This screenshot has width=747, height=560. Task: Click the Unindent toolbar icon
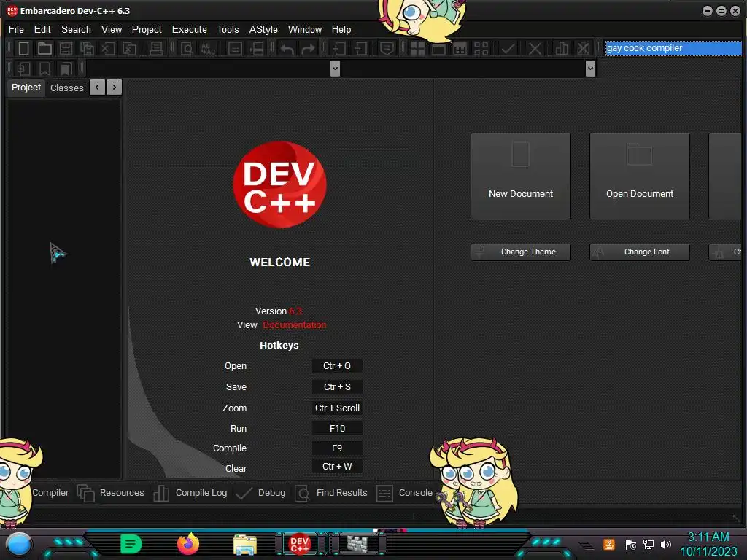pos(360,49)
